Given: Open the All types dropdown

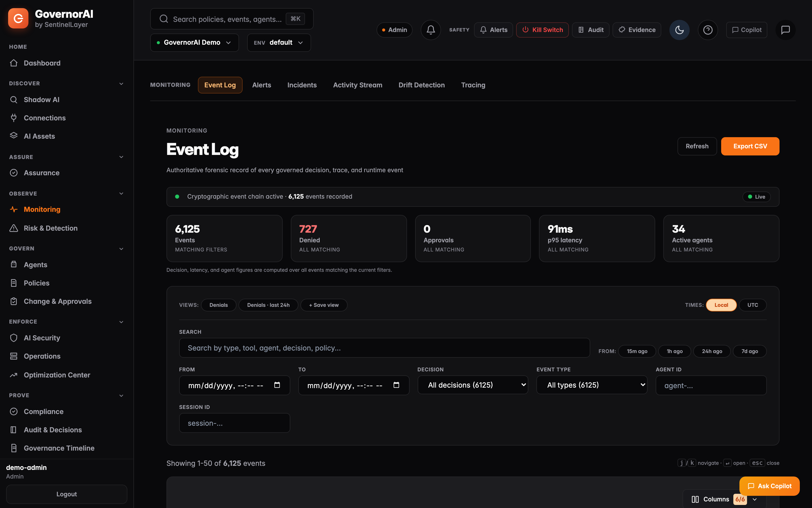Looking at the screenshot, I should coord(592,385).
